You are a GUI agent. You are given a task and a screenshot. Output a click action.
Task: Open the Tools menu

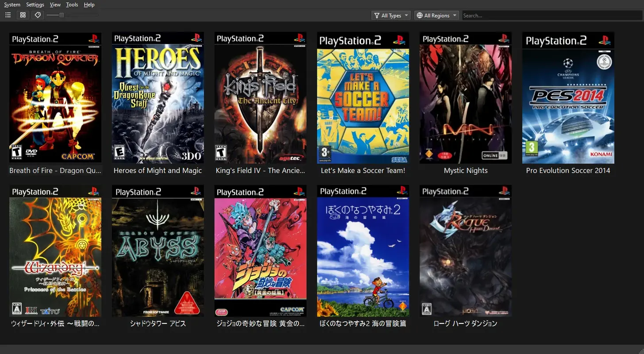[72, 4]
